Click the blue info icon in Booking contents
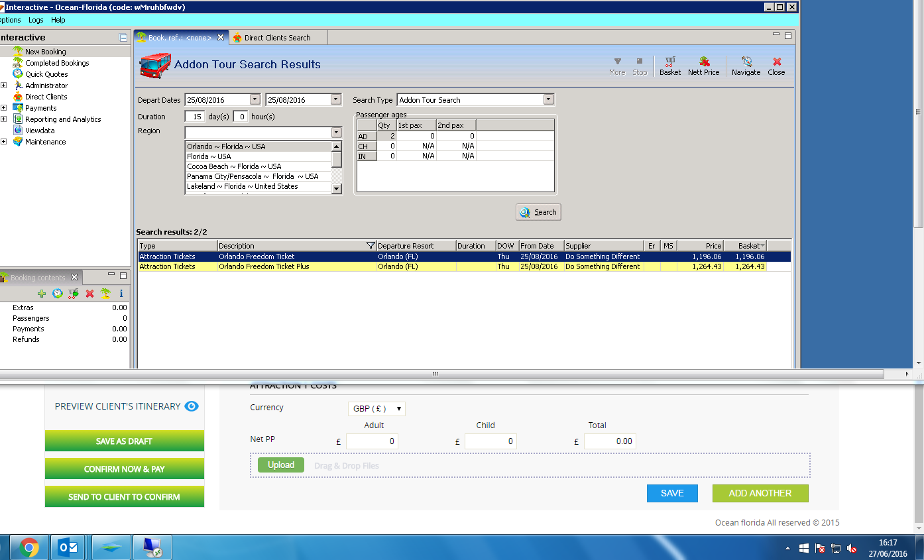The image size is (924, 560). click(121, 294)
